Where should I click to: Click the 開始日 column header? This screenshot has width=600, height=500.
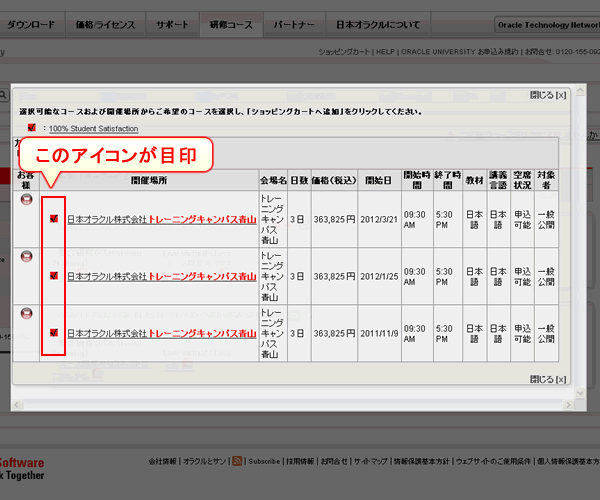point(379,180)
